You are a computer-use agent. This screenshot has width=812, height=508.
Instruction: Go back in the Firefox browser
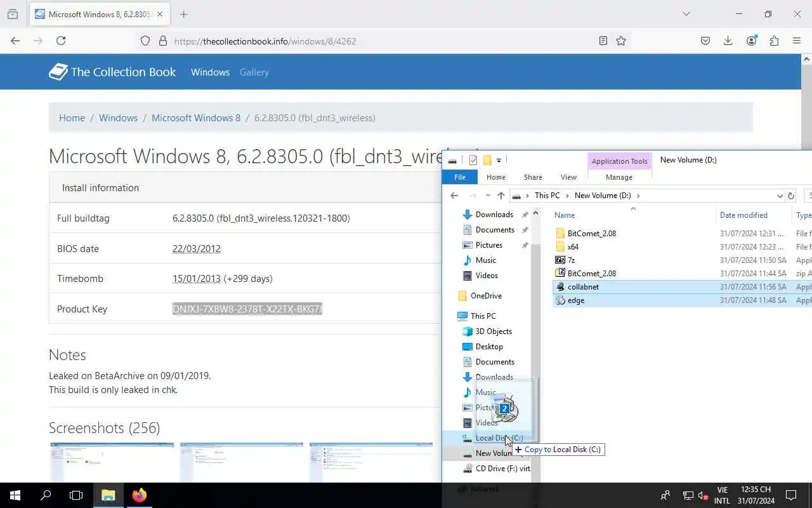click(x=15, y=41)
